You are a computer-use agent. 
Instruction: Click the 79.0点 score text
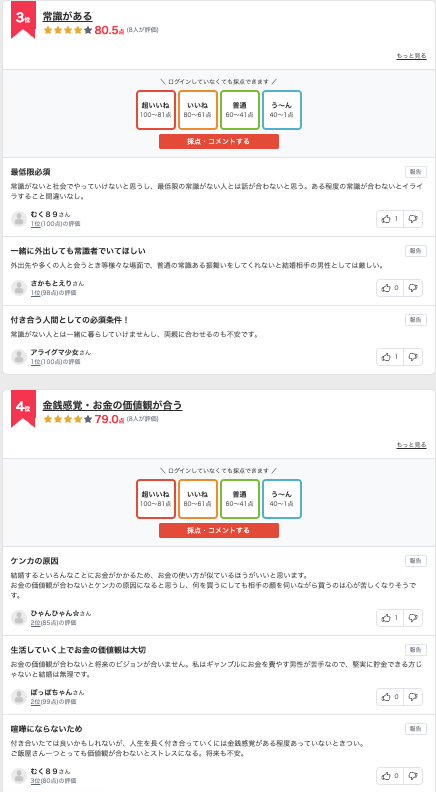pyautogui.click(x=109, y=419)
